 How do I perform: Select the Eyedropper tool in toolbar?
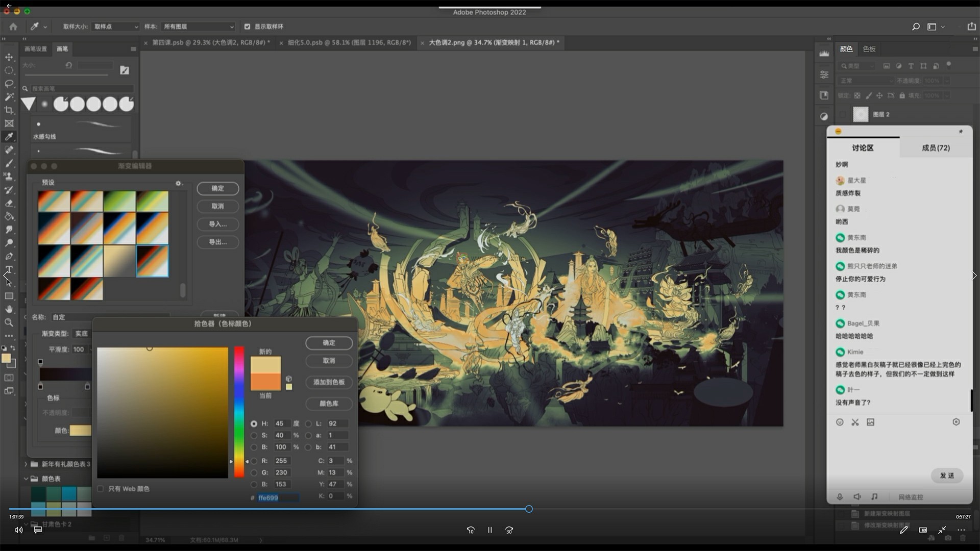[9, 137]
